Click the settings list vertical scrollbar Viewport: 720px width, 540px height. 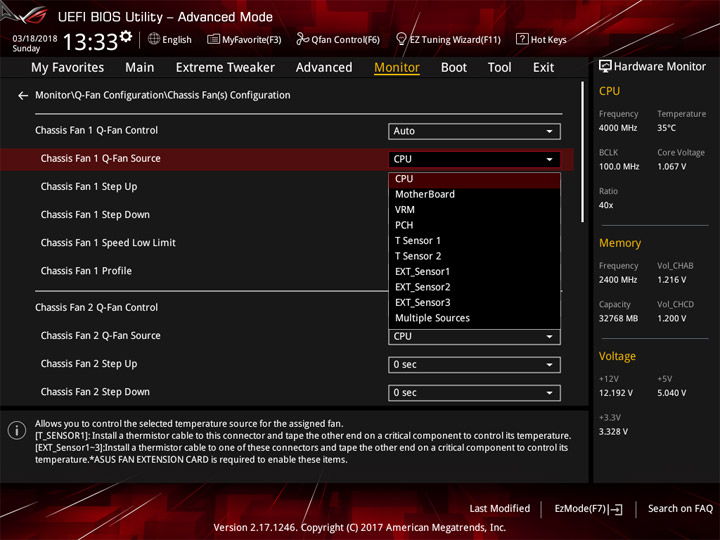pyautogui.click(x=583, y=152)
